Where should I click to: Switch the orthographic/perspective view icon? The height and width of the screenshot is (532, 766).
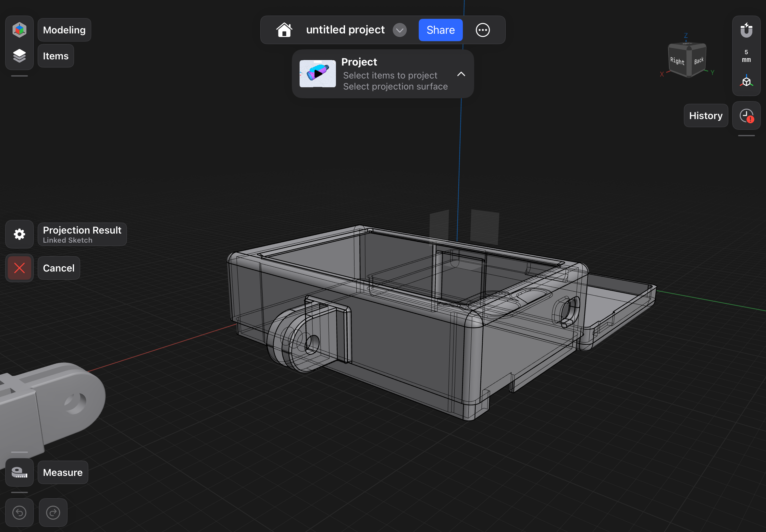click(746, 81)
